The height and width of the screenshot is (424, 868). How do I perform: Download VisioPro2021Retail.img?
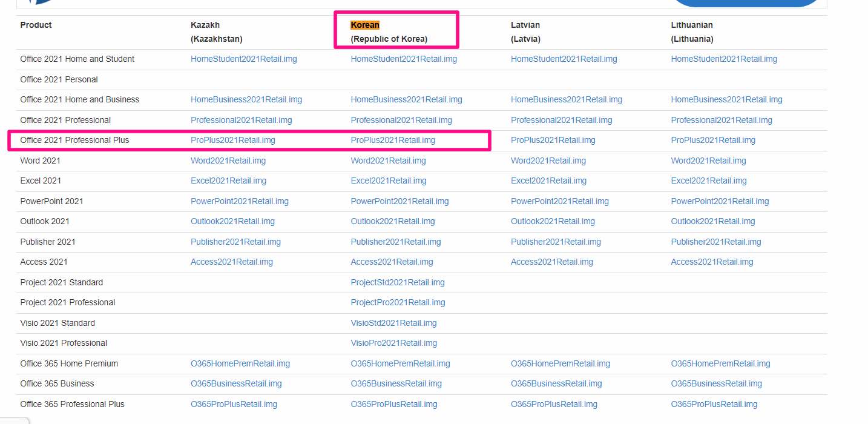point(394,343)
